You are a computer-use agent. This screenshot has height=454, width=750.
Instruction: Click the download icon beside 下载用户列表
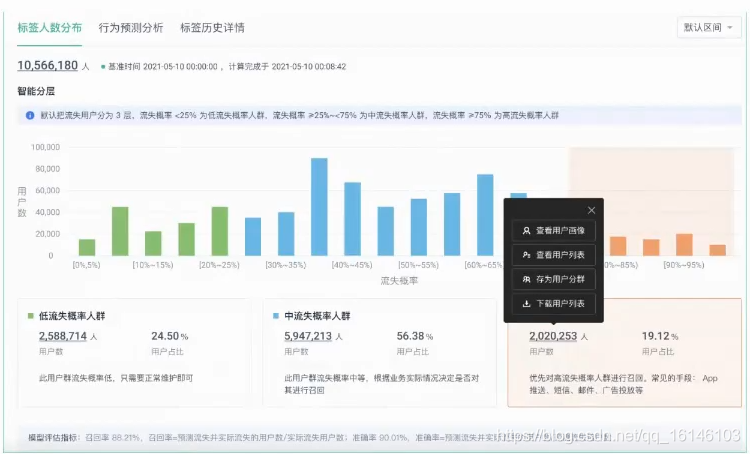[526, 304]
